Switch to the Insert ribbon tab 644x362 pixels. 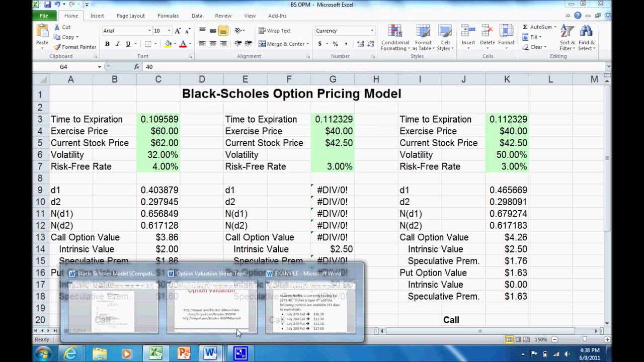97,16
